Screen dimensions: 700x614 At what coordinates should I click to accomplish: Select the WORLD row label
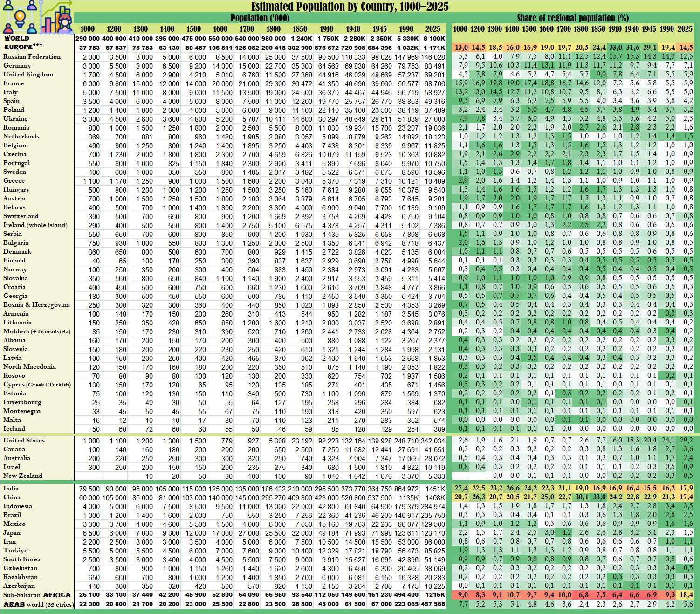(x=17, y=38)
